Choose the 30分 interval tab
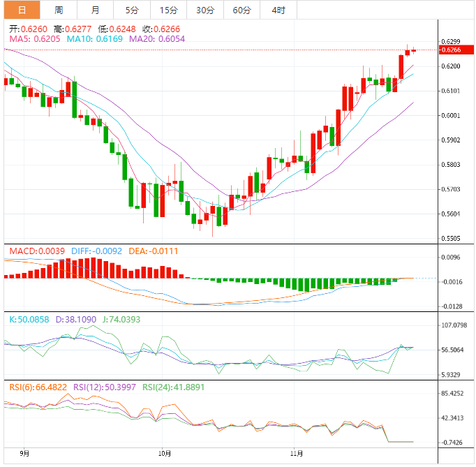 tap(205, 10)
